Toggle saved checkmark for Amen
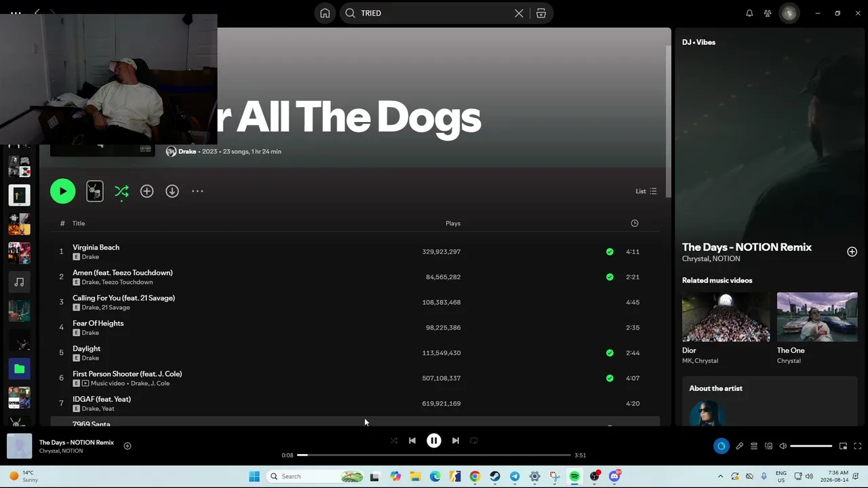 [x=610, y=277]
